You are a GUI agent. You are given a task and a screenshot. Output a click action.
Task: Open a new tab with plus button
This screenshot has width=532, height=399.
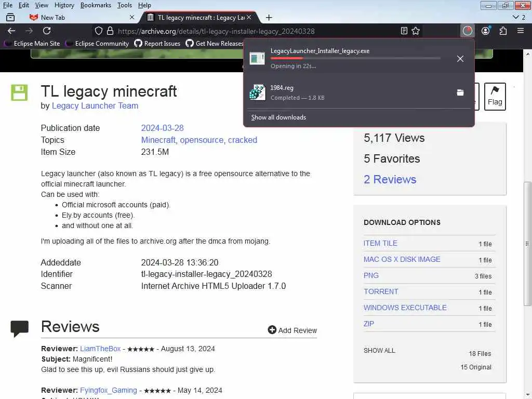coord(269,17)
